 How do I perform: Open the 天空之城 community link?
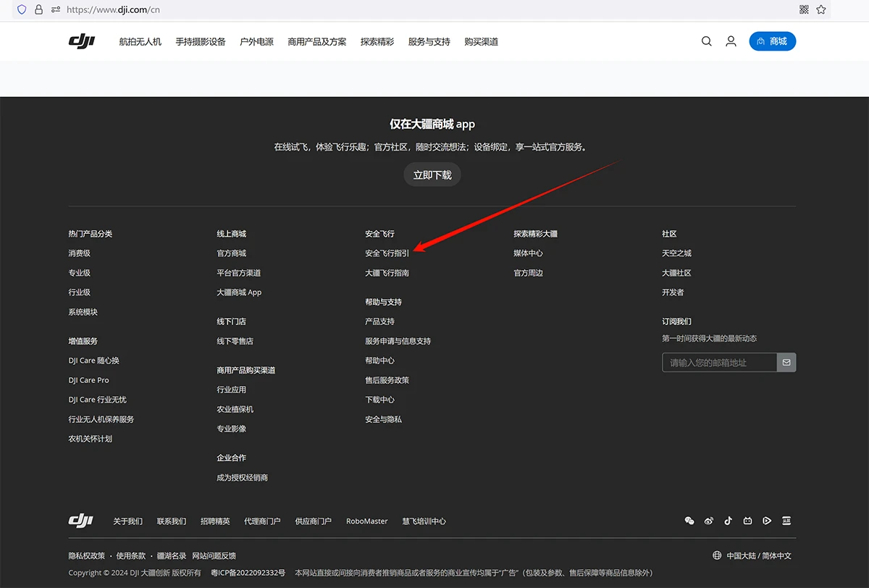(677, 253)
